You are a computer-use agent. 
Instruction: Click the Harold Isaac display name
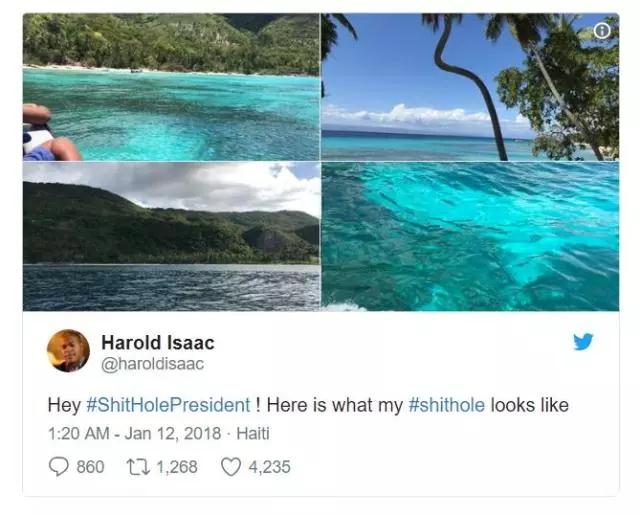pos(158,342)
